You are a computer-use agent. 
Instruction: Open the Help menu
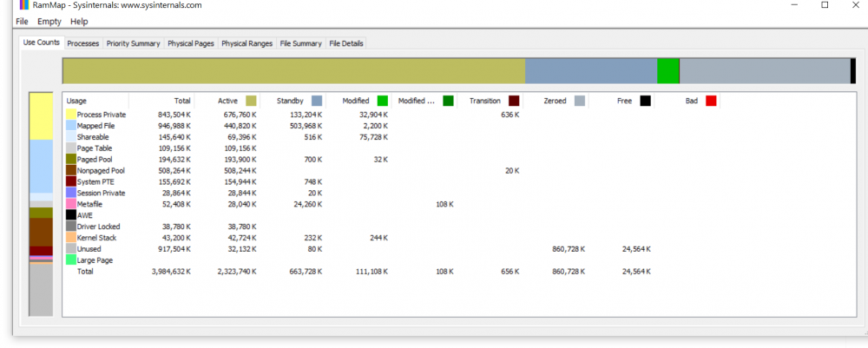coord(79,22)
